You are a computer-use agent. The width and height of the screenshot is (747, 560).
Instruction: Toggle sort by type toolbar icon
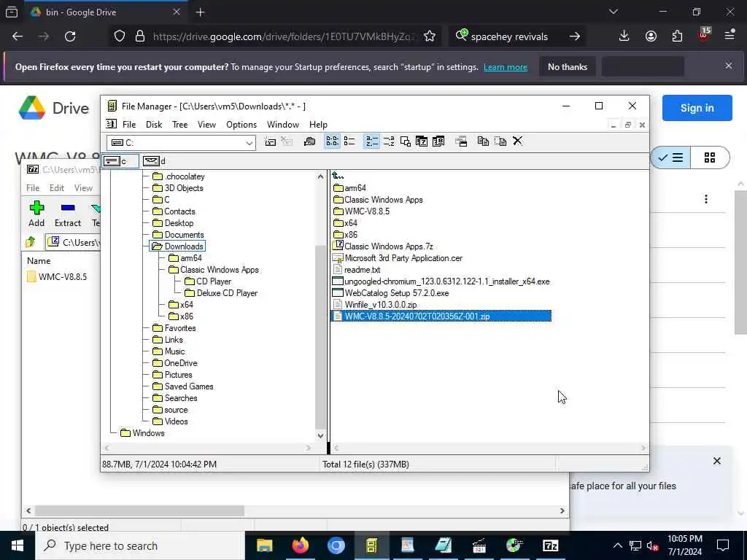click(389, 141)
